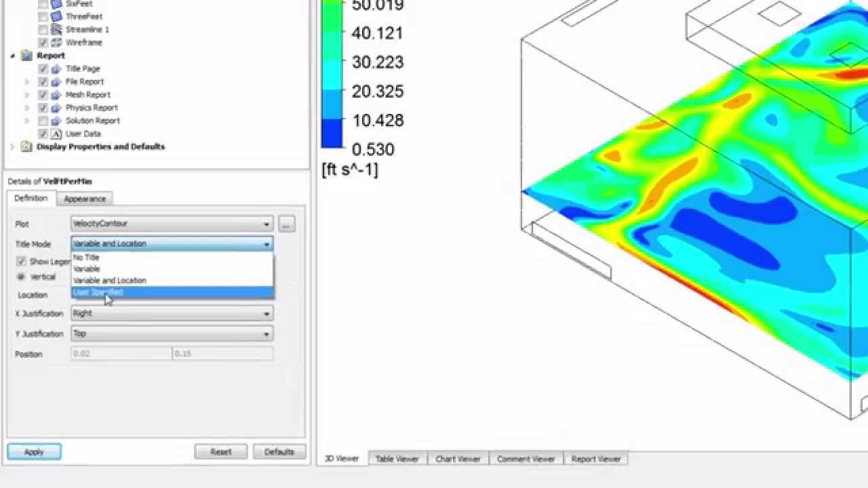868x488 pixels.
Task: Toggle the Show Legend checkbox
Action: 21,261
